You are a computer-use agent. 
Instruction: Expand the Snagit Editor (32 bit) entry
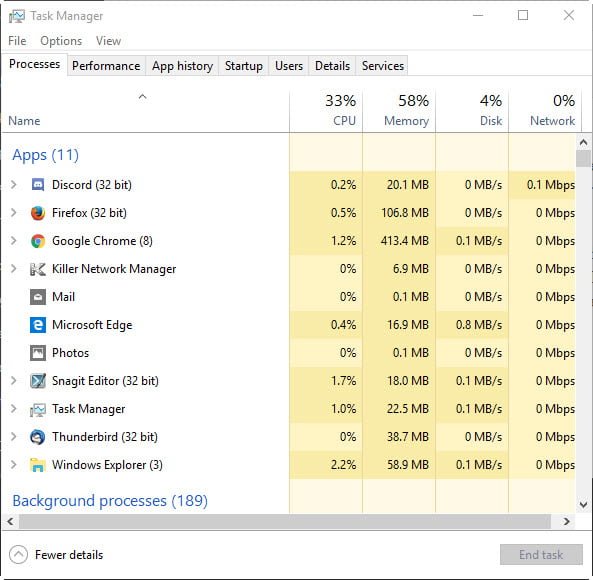click(x=14, y=380)
